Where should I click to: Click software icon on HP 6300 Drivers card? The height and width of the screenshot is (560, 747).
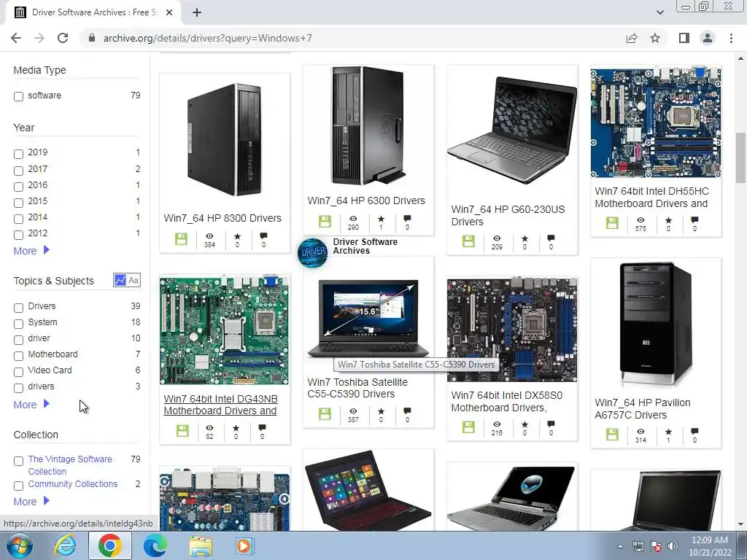(x=325, y=222)
